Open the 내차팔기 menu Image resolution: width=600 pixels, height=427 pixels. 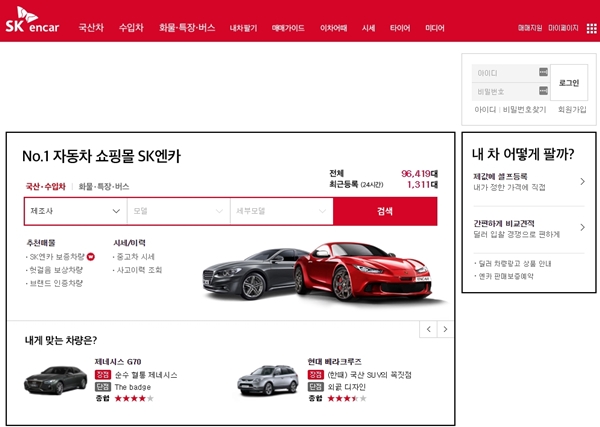[243, 28]
